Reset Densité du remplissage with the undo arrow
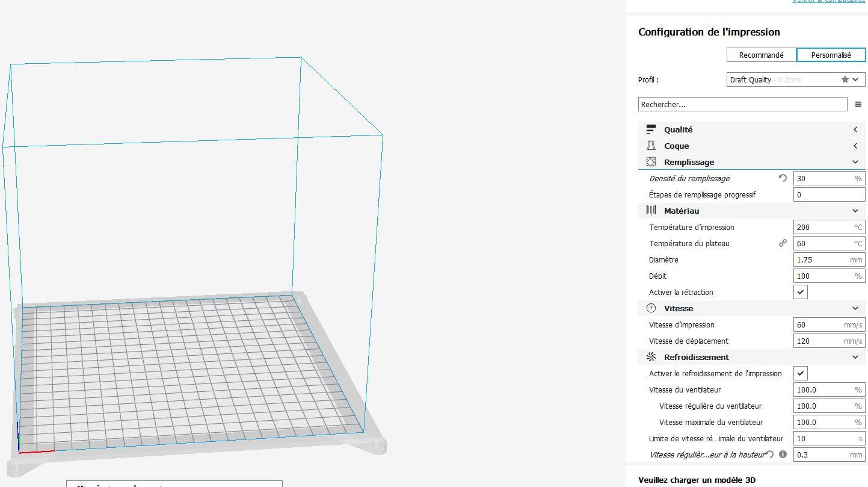The image size is (868, 487). coord(783,178)
